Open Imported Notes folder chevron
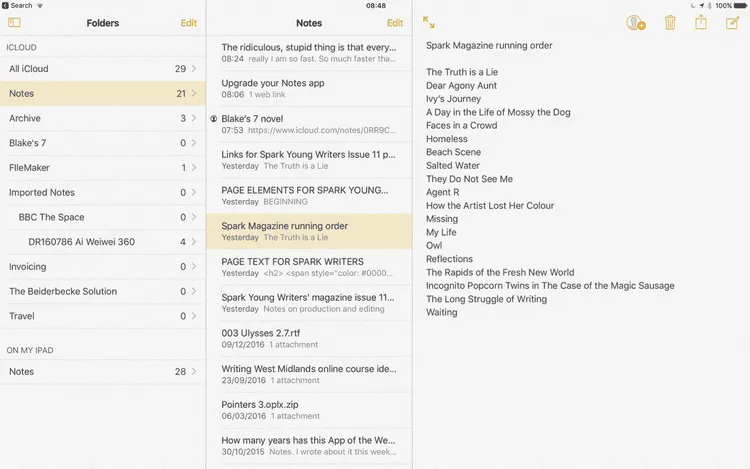Screen dimensions: 750x469 (x=194, y=192)
